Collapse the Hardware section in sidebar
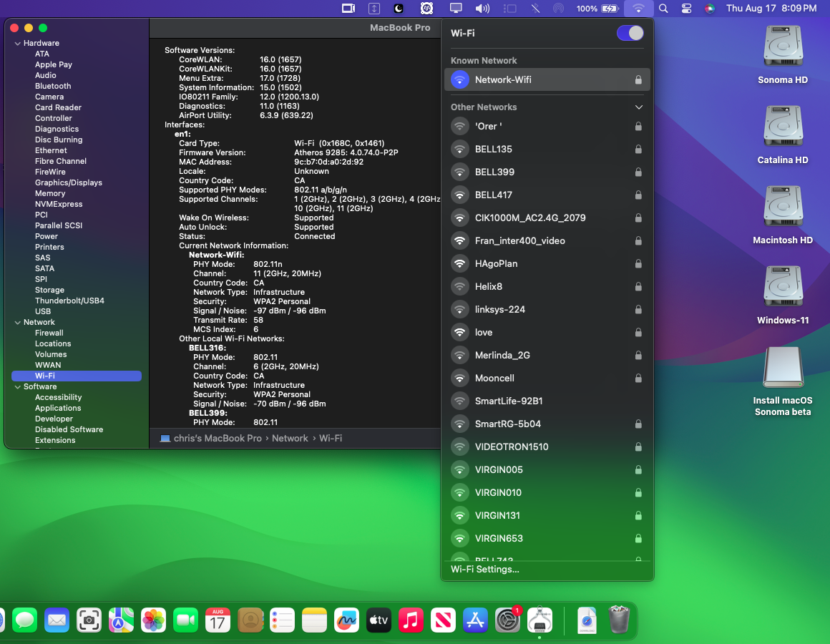 pos(17,44)
